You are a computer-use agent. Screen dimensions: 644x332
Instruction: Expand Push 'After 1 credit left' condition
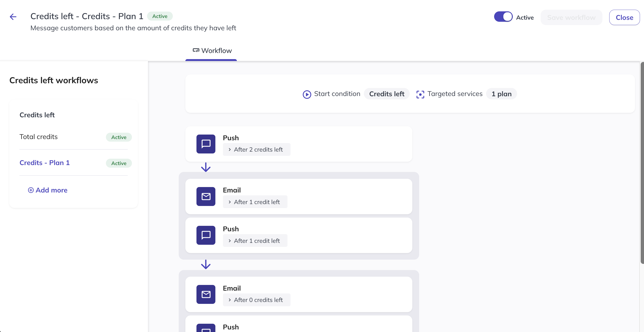255,240
